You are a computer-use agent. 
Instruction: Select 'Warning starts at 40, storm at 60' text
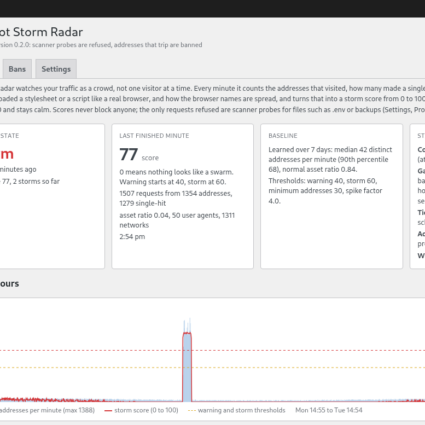pyautogui.click(x=173, y=182)
